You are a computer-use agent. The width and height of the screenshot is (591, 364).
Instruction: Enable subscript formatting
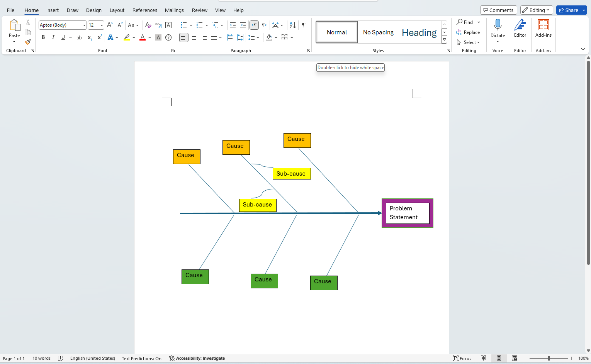pyautogui.click(x=89, y=37)
